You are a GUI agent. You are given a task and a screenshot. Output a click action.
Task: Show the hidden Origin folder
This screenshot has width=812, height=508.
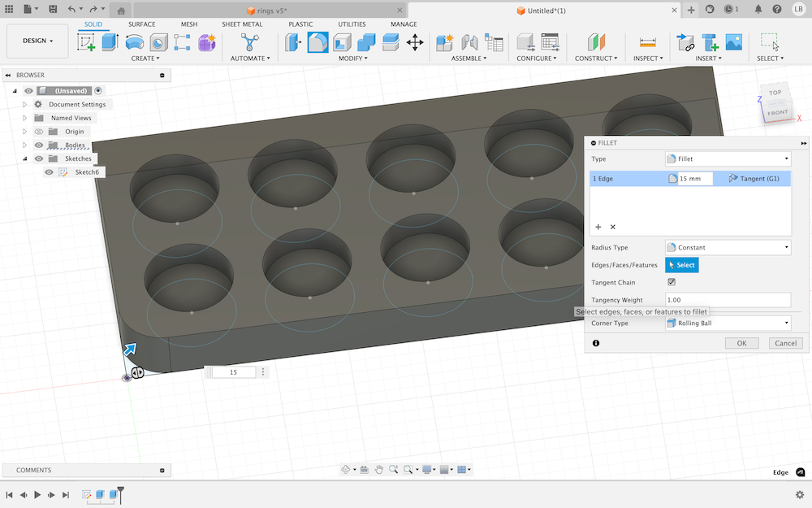[39, 132]
